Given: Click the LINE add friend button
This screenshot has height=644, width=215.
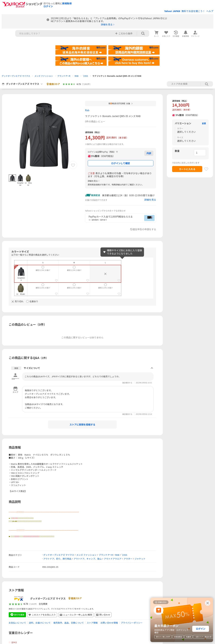Looking at the screenshot, I should click(x=17, y=615).
